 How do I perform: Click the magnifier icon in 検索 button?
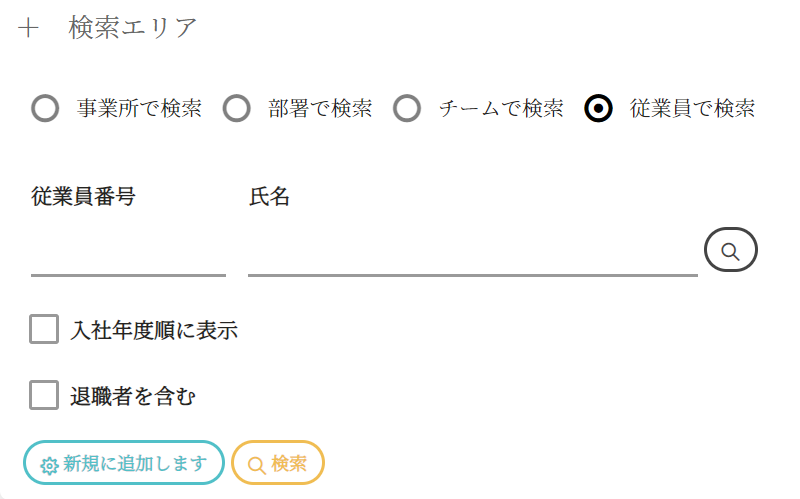point(256,465)
